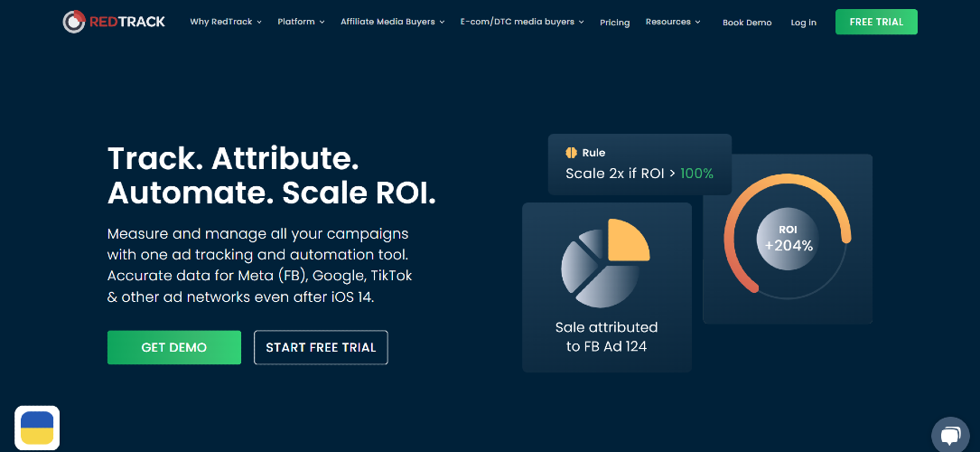This screenshot has height=452, width=980.
Task: Open Affiliate Media Buyers menu
Action: click(387, 22)
